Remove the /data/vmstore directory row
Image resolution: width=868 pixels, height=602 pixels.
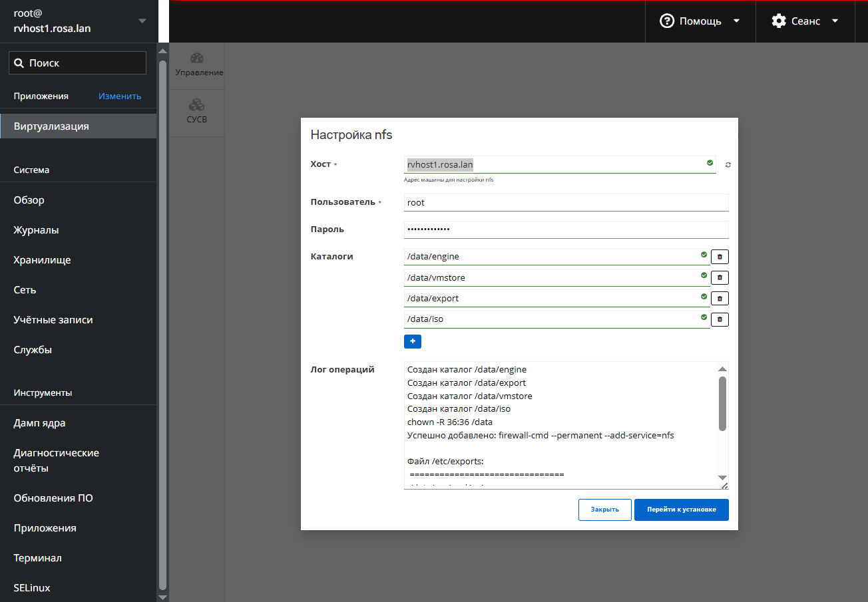tap(720, 278)
